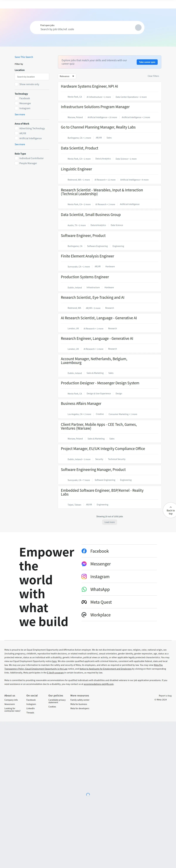This screenshot has height=868, width=176.
Task: Click the job title search input
Action: click(86, 29)
